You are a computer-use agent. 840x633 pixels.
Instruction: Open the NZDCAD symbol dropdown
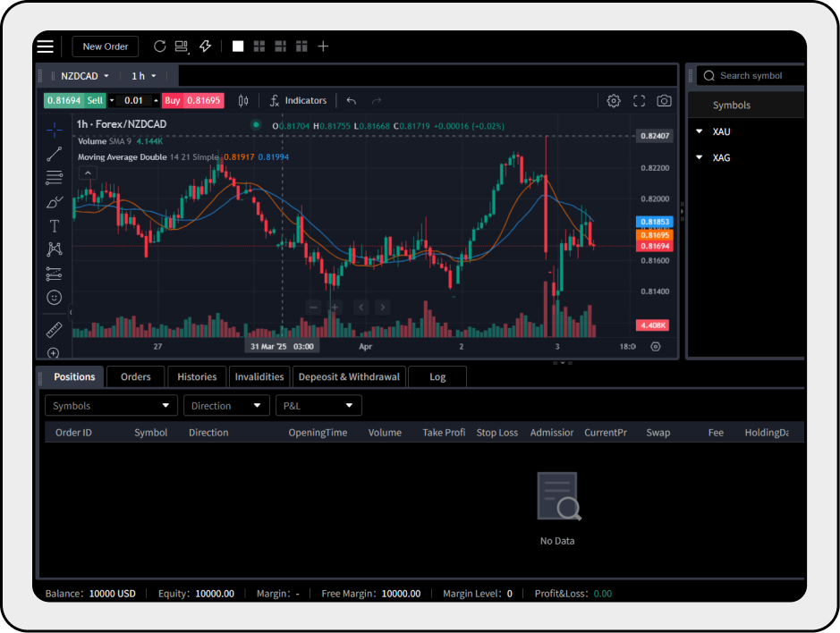(85, 76)
